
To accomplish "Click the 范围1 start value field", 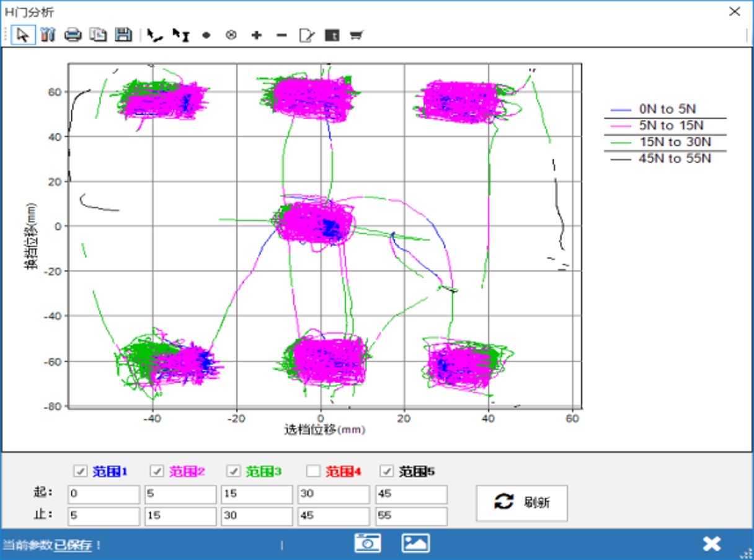I will [x=104, y=494].
